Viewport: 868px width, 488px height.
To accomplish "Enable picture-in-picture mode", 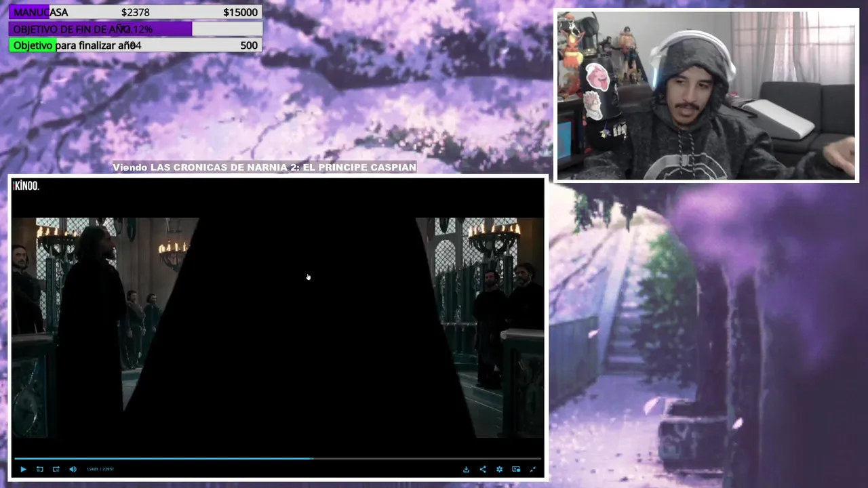I will [x=516, y=469].
